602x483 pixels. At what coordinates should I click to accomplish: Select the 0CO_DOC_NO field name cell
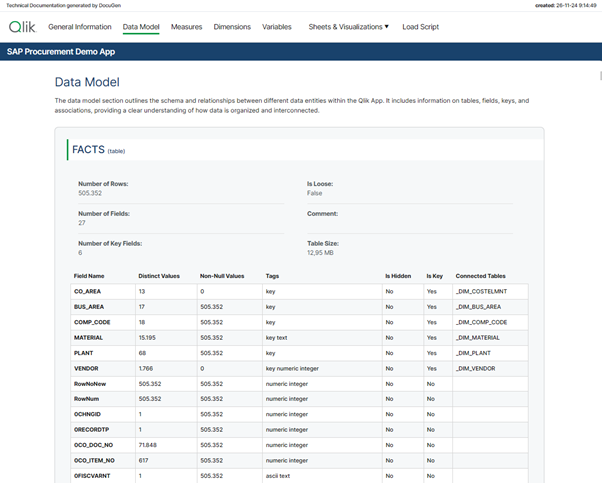pos(103,445)
